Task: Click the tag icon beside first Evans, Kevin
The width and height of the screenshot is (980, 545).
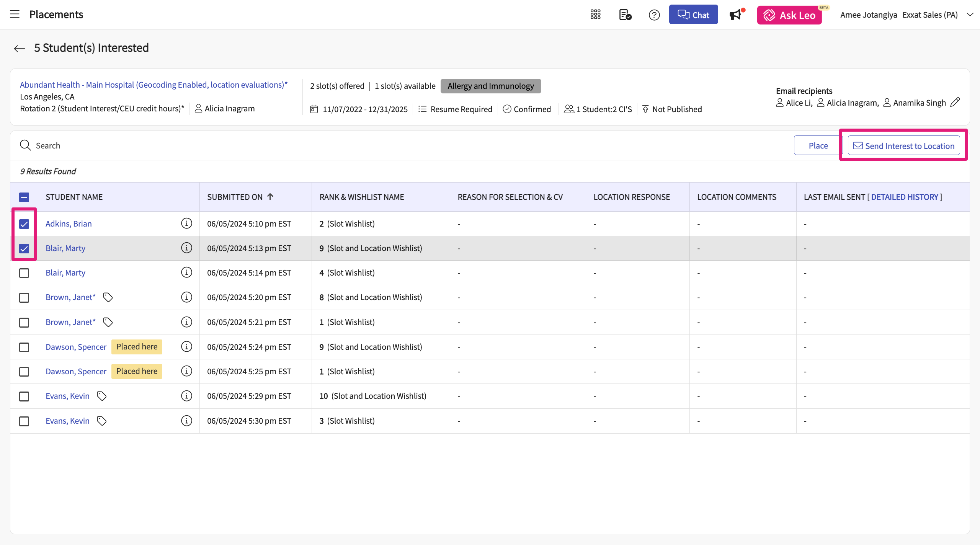Action: click(x=101, y=396)
